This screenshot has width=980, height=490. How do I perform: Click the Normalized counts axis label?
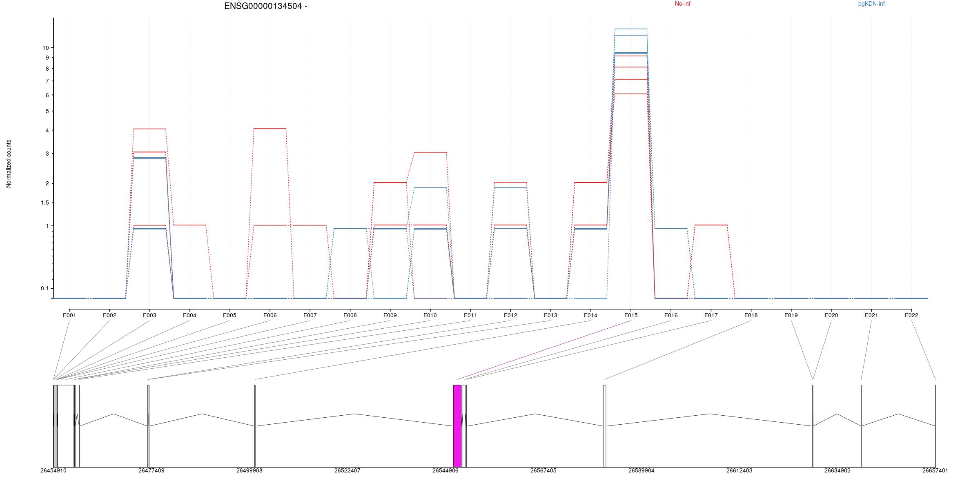tap(9, 164)
